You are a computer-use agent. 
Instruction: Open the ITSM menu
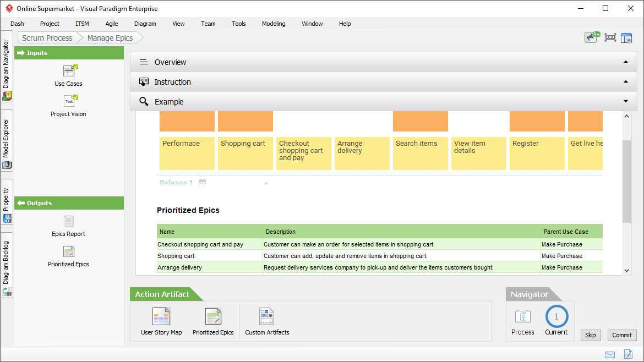coord(82,24)
